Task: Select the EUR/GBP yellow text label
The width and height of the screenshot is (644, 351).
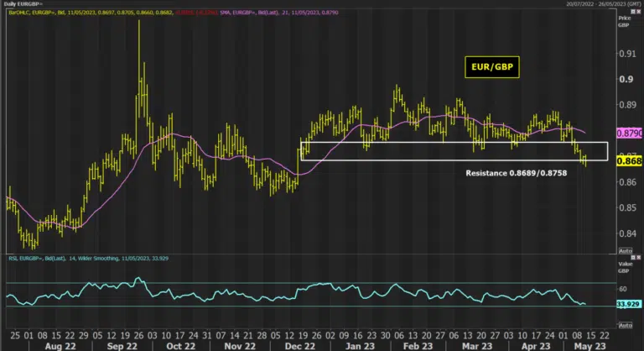Action: [x=492, y=67]
